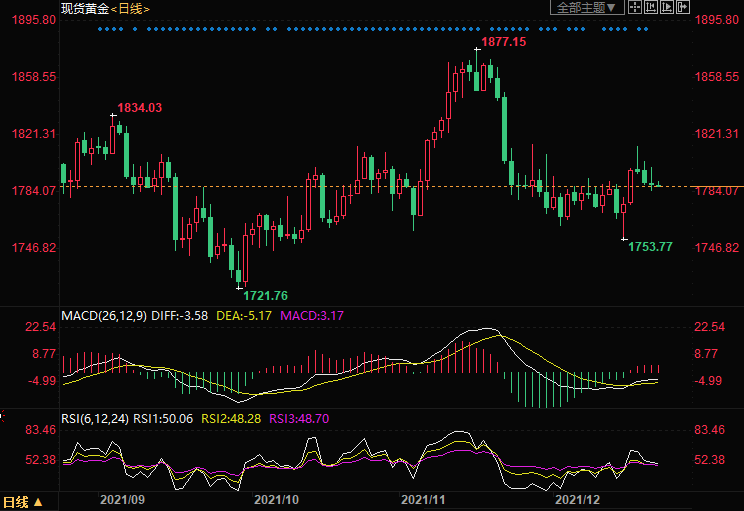Screen dimensions: 744x511
Task: Click the export chart icon at far right
Action: (x=684, y=8)
